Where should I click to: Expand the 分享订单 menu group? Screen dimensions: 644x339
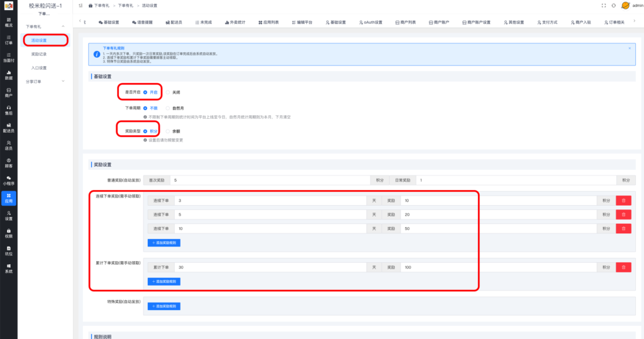pyautogui.click(x=63, y=82)
